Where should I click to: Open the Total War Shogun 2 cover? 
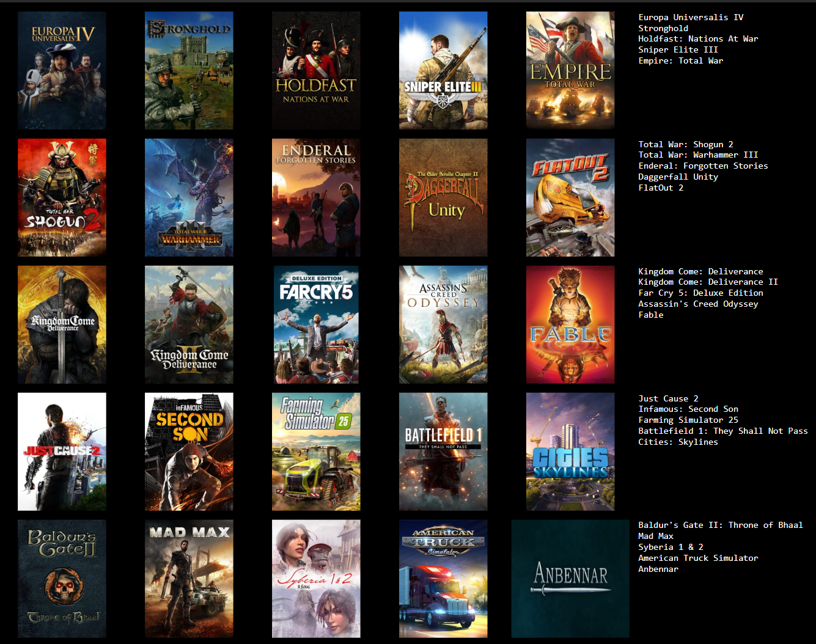[x=62, y=197]
